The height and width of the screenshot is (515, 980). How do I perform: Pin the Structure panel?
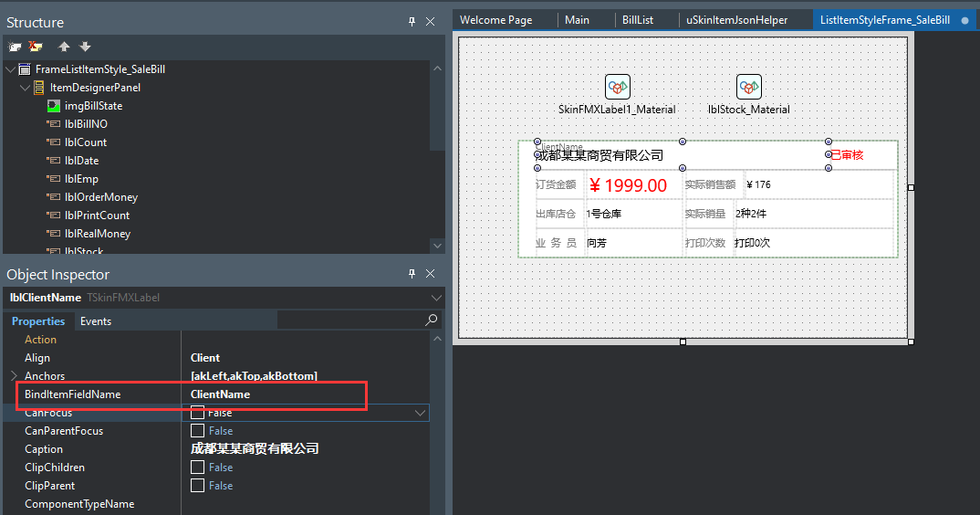coord(412,21)
